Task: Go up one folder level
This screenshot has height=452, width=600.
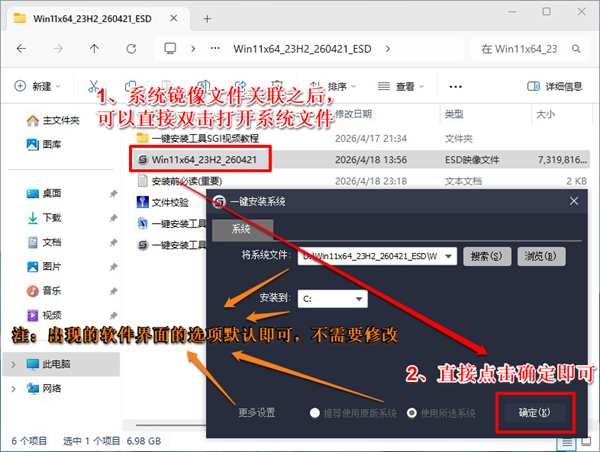Action: (94, 49)
